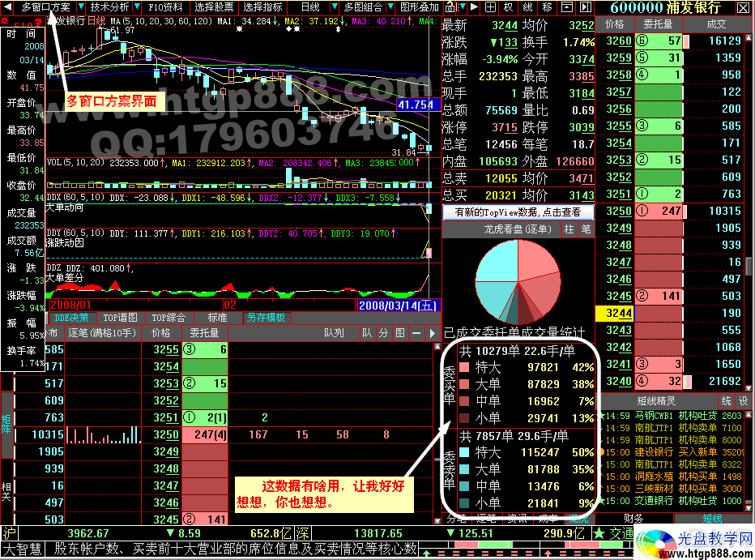Select the 另存模板 tab
755x560 pixels.
click(x=267, y=318)
